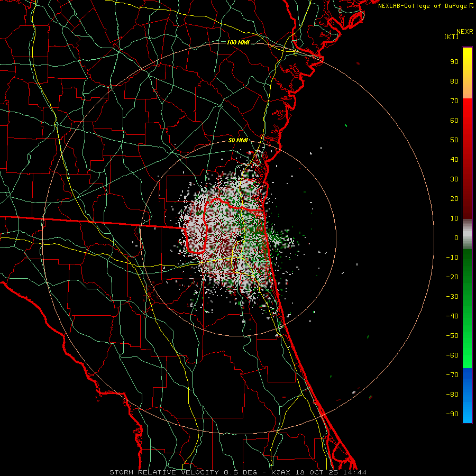Select the 50 NMI range ring label
This screenshot has width=476, height=476.
[239, 140]
